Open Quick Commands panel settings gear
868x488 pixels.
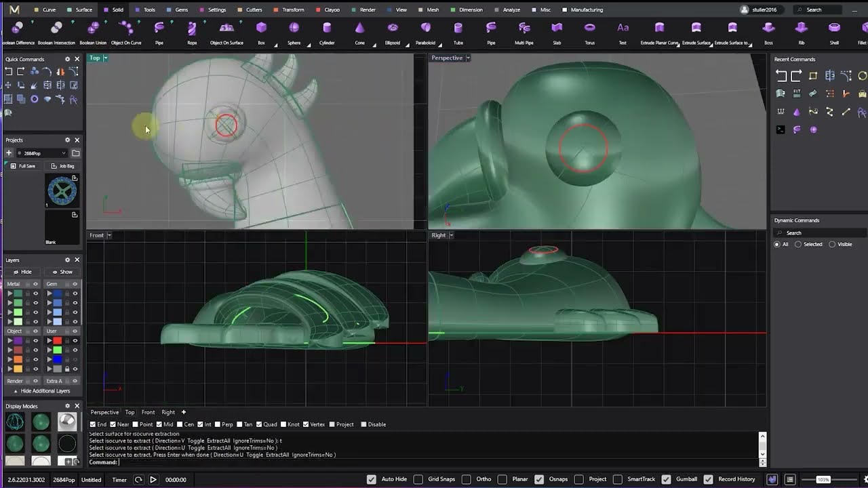pos(67,59)
